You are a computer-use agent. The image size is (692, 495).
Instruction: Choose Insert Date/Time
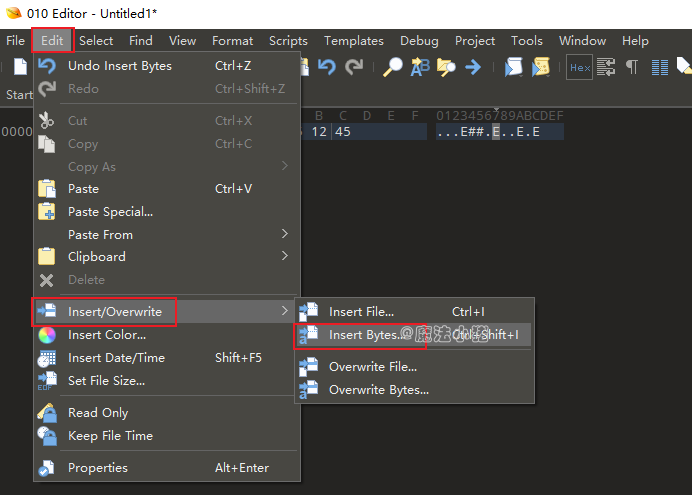point(167,358)
